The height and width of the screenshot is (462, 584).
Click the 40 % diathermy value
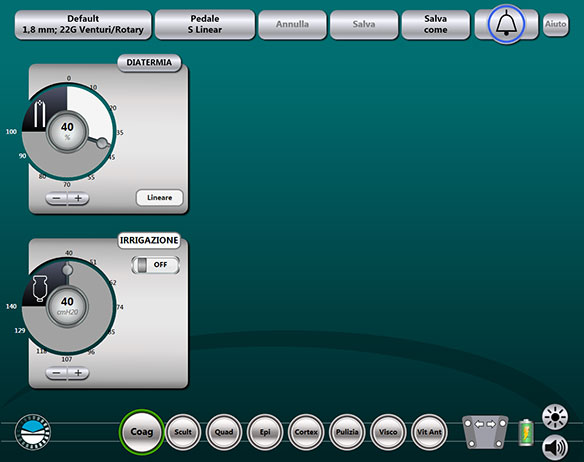pyautogui.click(x=67, y=131)
